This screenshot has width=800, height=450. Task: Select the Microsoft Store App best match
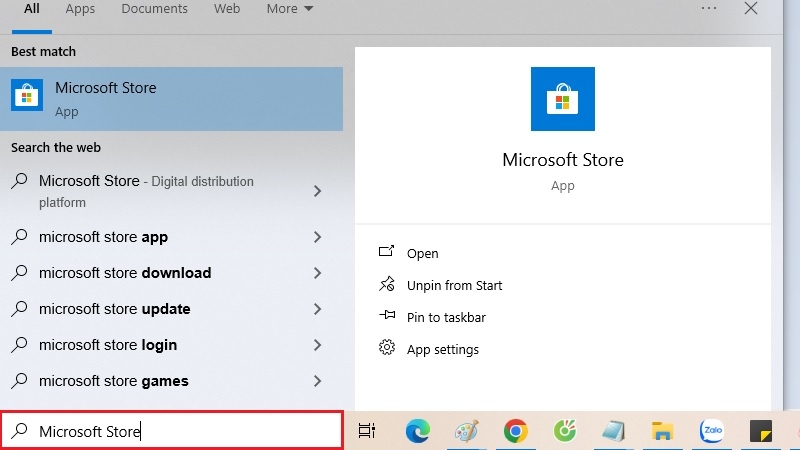click(x=171, y=99)
